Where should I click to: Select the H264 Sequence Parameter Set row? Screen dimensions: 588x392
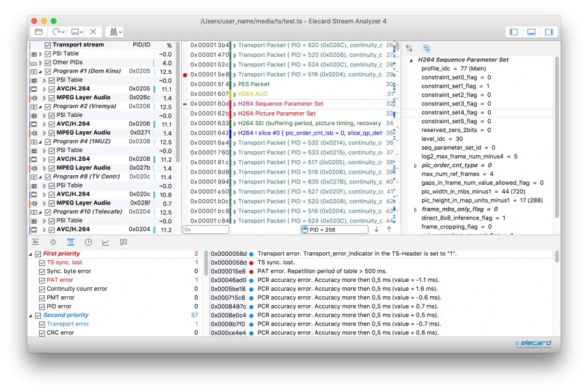tap(280, 104)
